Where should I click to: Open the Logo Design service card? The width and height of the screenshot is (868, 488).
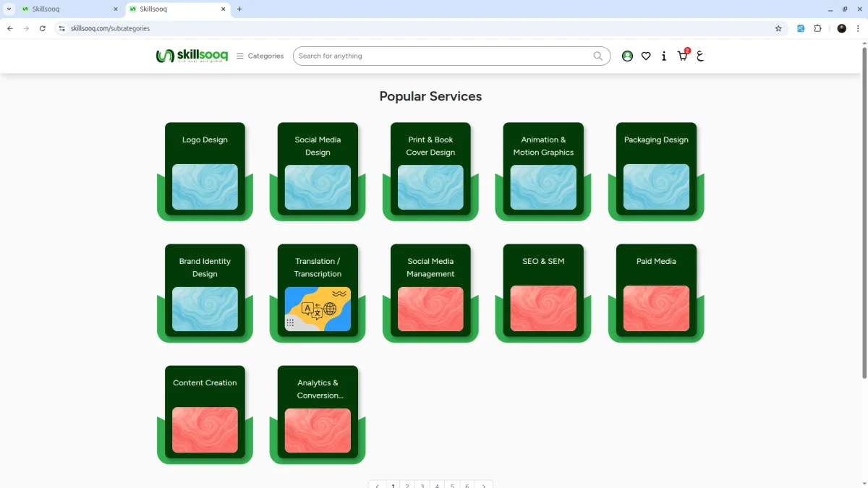(x=205, y=171)
